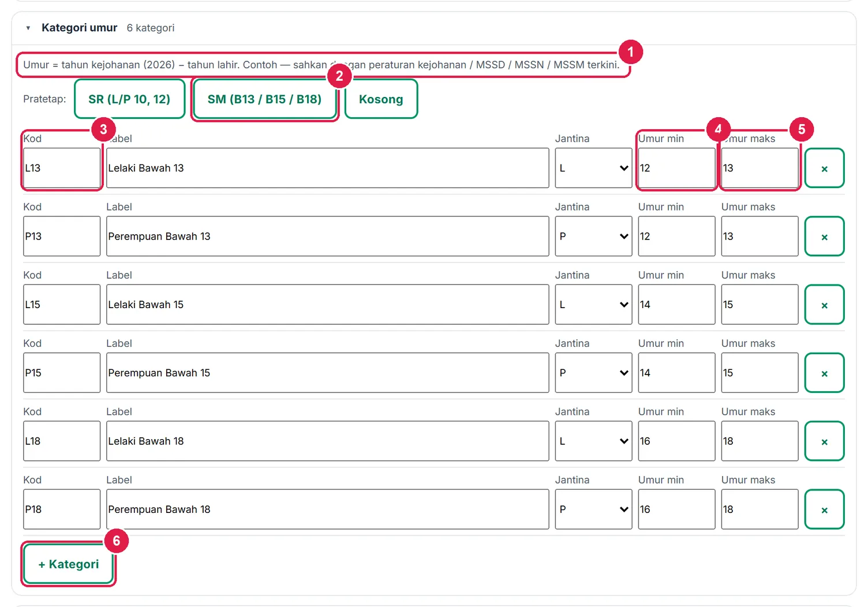868x607 pixels.
Task: Open the Jantina dropdown for P18
Action: point(593,509)
